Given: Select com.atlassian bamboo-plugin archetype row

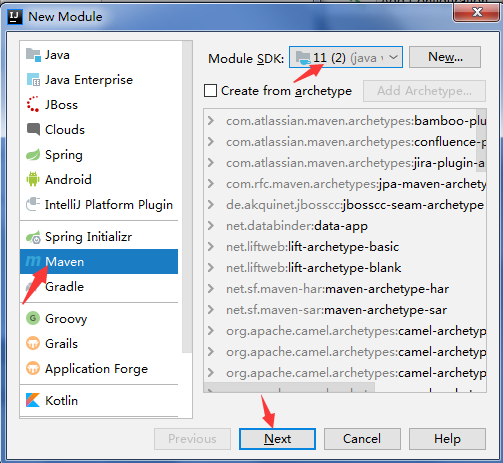Looking at the screenshot, I should pyautogui.click(x=345, y=121).
